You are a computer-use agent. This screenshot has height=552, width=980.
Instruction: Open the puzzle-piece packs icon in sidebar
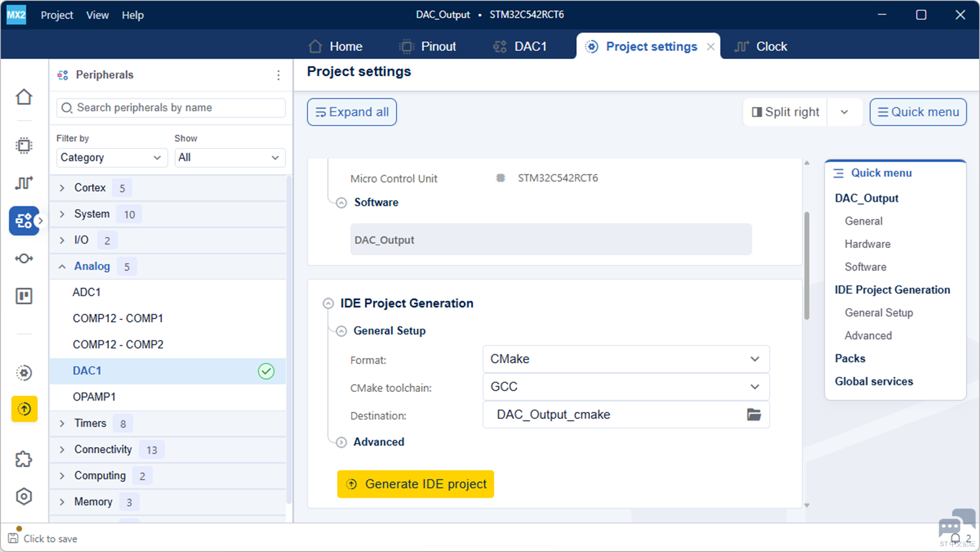[x=24, y=459]
